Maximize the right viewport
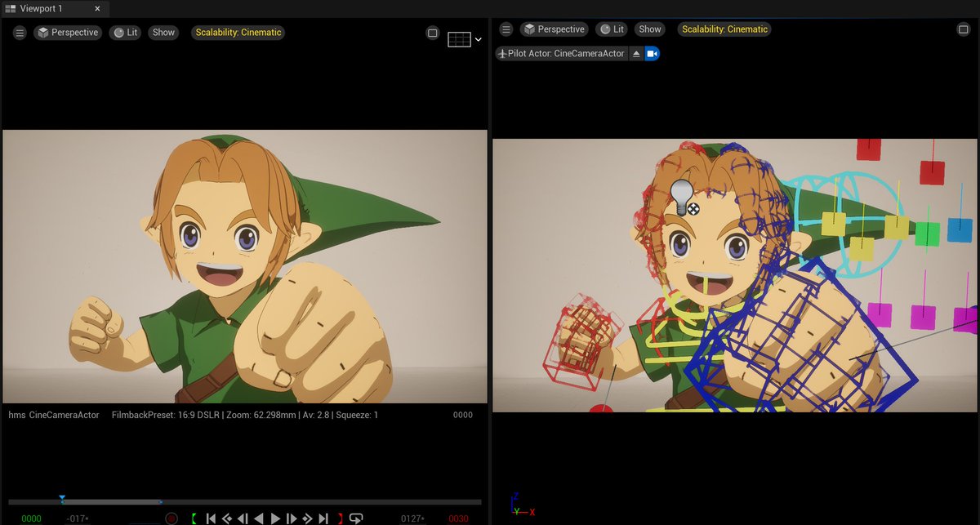Screen dimensions: 980x525 tap(963, 29)
